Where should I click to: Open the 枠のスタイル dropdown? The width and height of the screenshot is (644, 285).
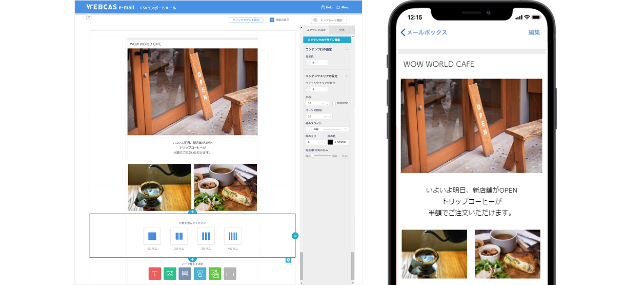point(327,129)
